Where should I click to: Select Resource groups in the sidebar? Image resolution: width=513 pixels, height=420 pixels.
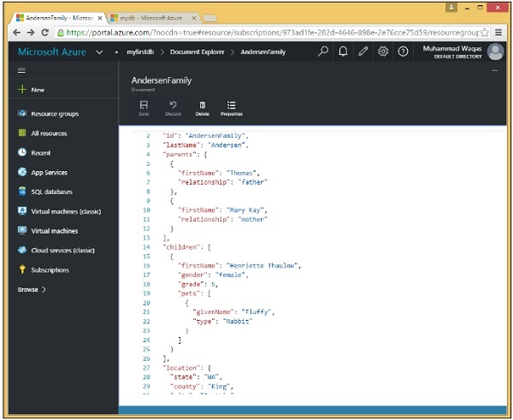click(x=55, y=114)
